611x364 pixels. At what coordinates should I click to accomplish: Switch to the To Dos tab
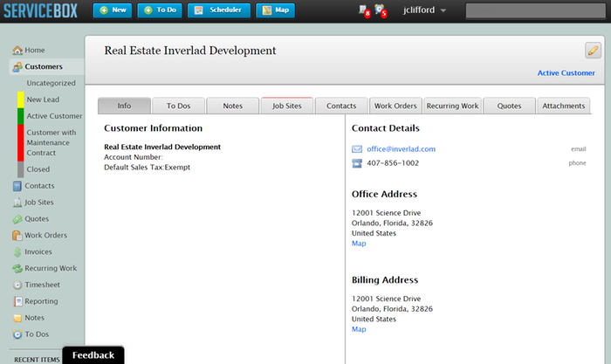[x=178, y=106]
